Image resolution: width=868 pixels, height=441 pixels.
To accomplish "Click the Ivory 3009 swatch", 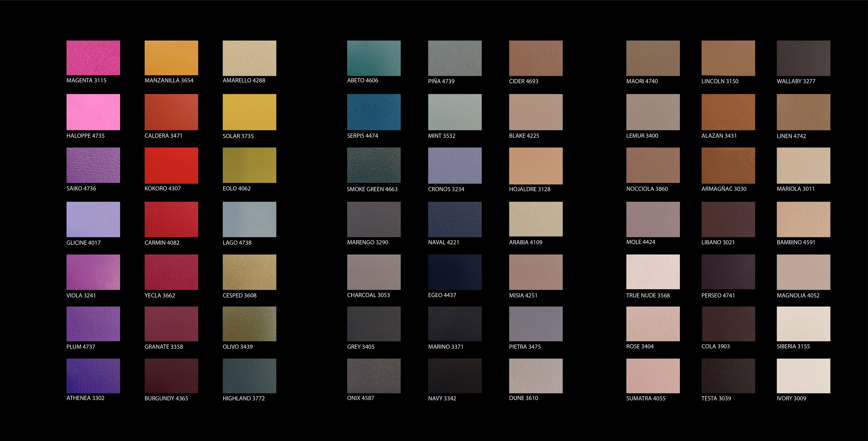I will tap(803, 376).
